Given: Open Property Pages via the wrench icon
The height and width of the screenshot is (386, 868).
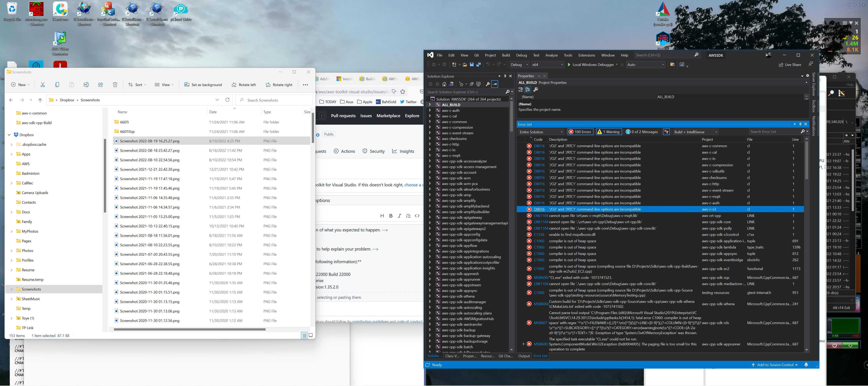Looking at the screenshot, I should click(x=535, y=89).
